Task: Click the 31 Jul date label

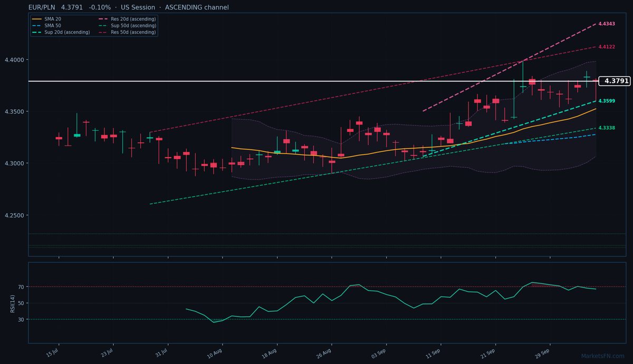Action: [161, 352]
